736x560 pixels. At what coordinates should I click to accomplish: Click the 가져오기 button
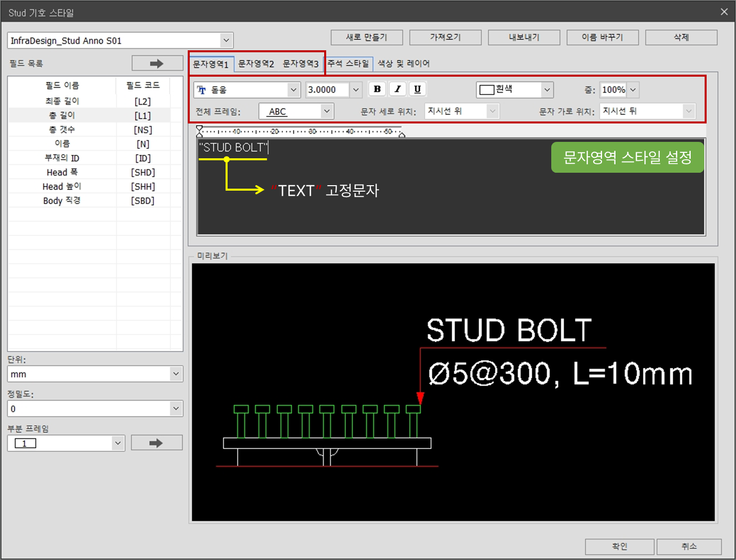pyautogui.click(x=445, y=37)
